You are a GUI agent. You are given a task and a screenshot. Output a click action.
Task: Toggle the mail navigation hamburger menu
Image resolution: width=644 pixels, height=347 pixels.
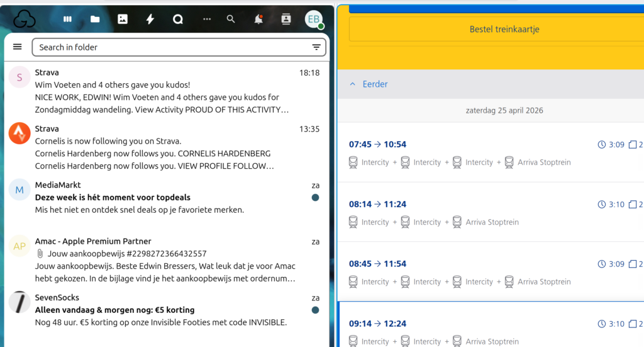pos(18,47)
